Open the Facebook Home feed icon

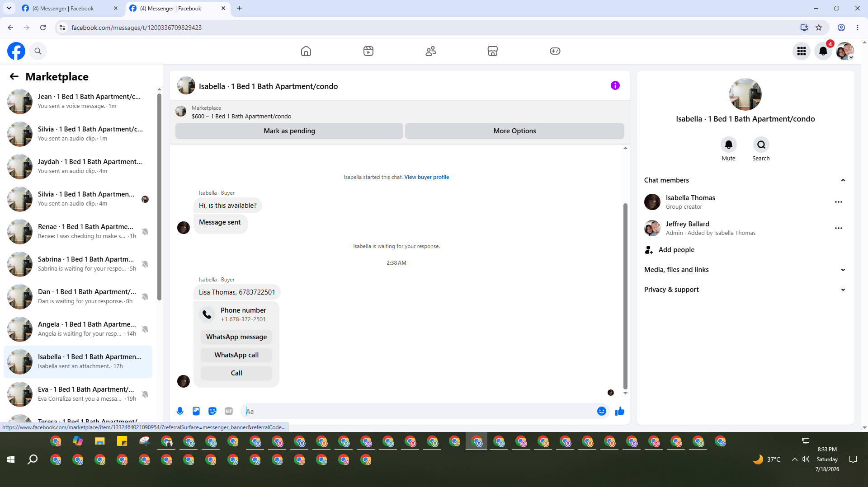click(x=306, y=51)
